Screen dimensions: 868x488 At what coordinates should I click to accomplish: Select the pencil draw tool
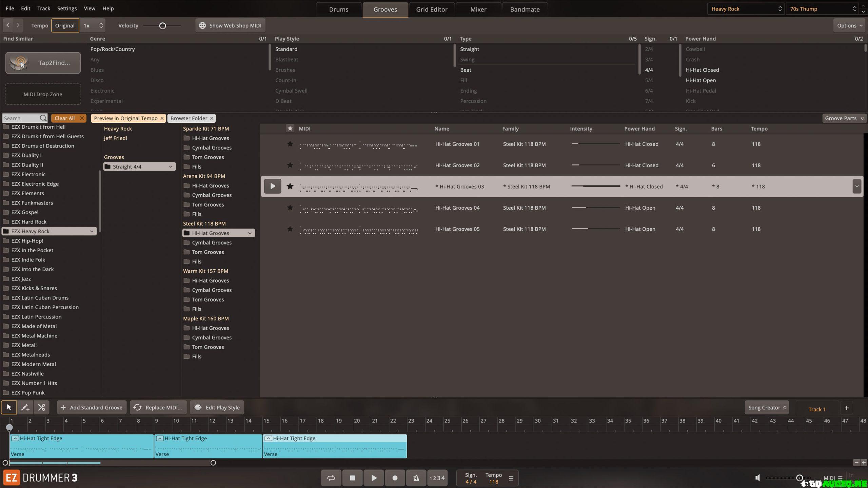[25, 407]
